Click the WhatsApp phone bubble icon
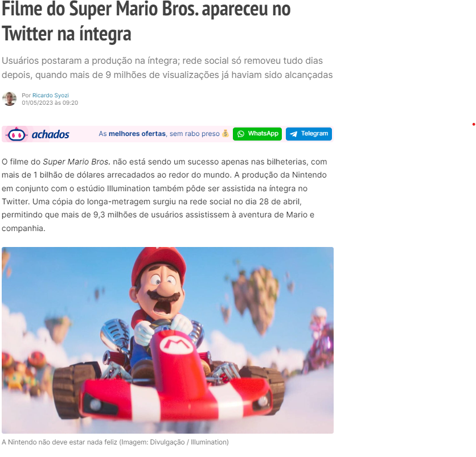Image resolution: width=476 pixels, height=457 pixels. tap(241, 134)
